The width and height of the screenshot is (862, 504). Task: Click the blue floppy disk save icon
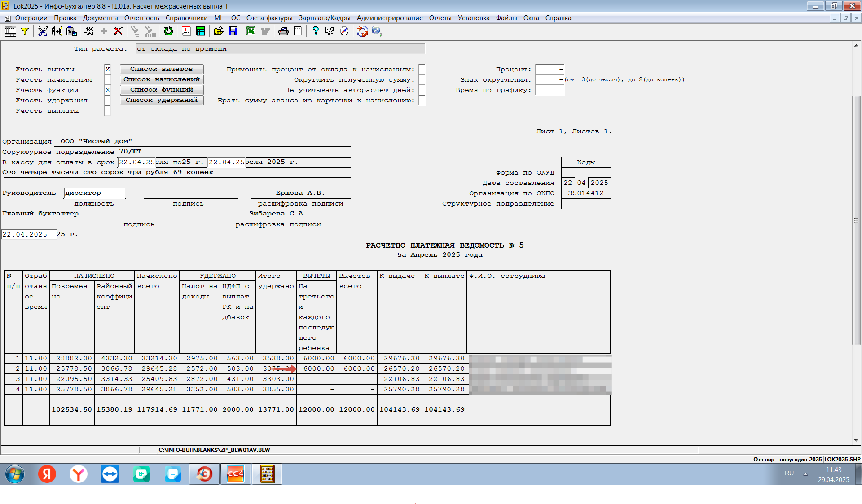coord(233,31)
